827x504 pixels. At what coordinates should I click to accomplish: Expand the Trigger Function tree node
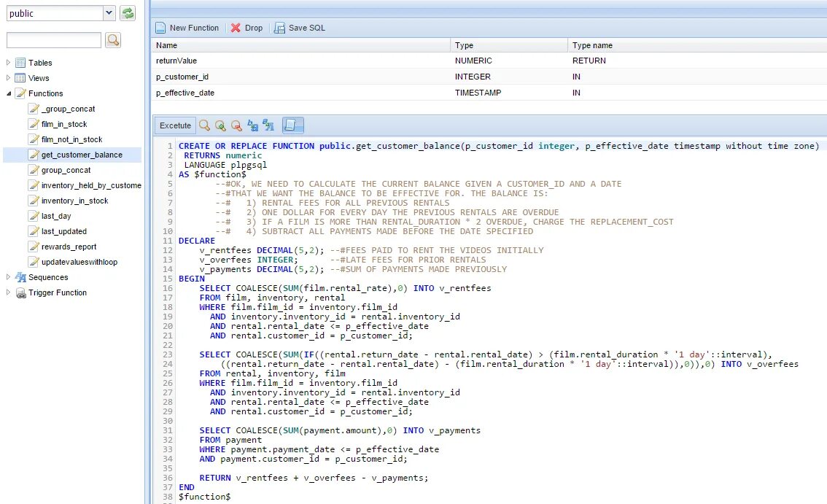pyautogui.click(x=8, y=292)
